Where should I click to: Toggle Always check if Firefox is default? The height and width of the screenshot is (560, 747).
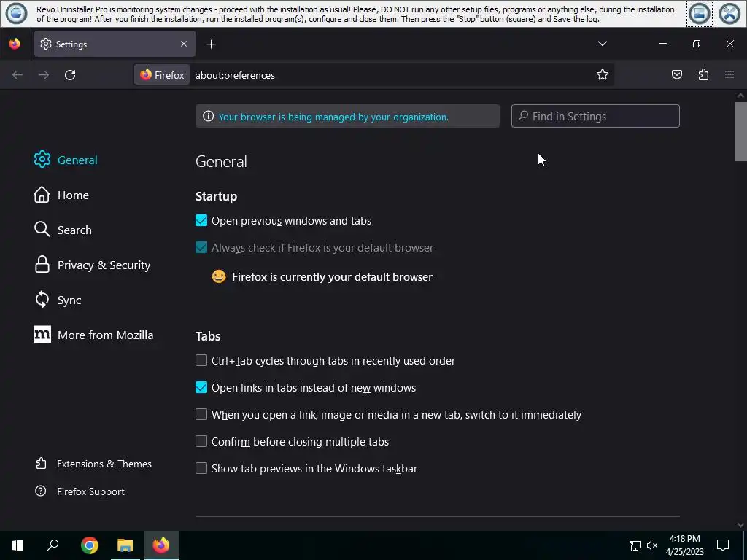(201, 248)
